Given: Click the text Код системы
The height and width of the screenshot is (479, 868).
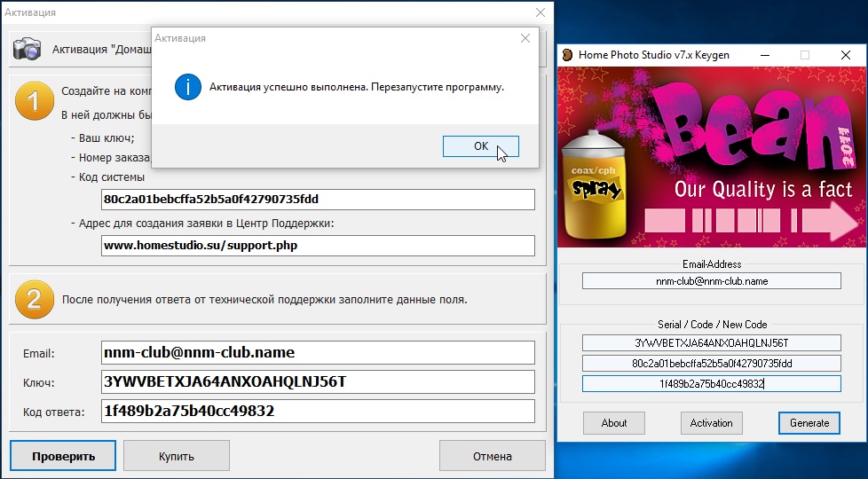Looking at the screenshot, I should pyautogui.click(x=112, y=177).
